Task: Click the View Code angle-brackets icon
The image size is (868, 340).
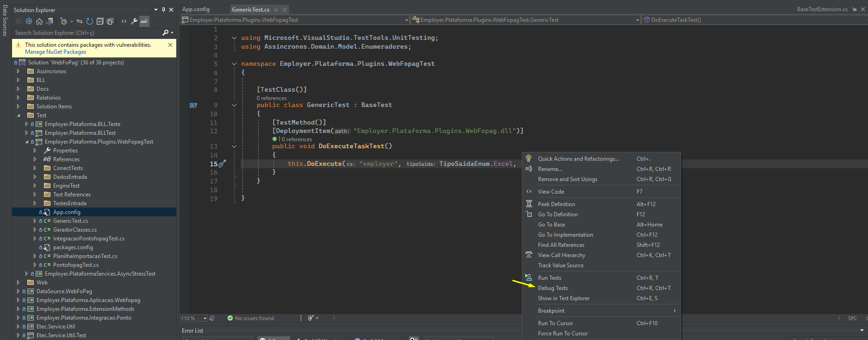Action: tap(124, 21)
